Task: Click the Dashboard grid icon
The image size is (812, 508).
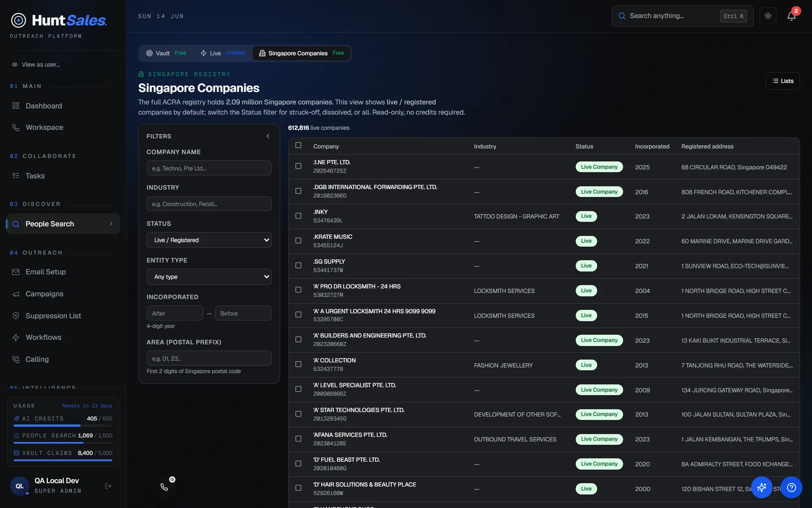Action: [16, 106]
